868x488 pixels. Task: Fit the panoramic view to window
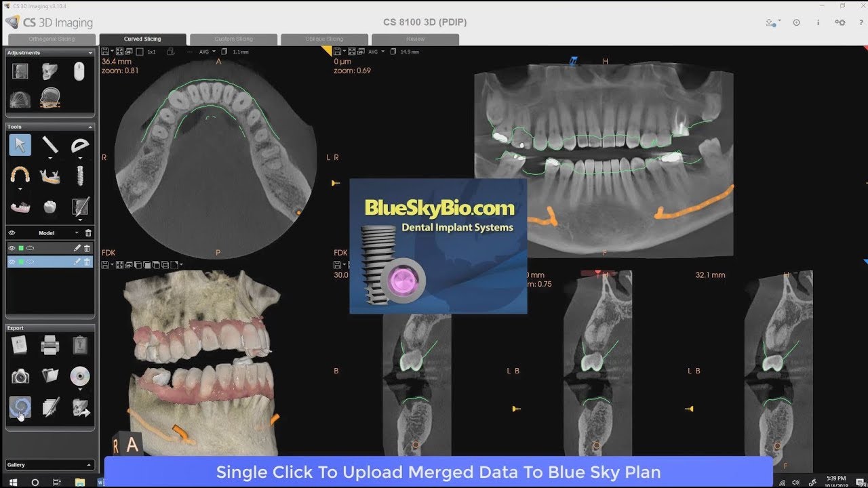(352, 52)
